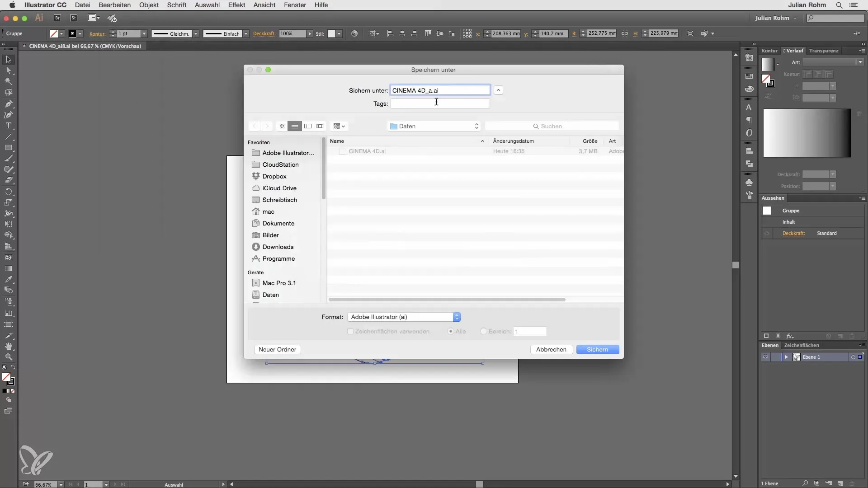Select the Zoom tool

(x=8, y=357)
